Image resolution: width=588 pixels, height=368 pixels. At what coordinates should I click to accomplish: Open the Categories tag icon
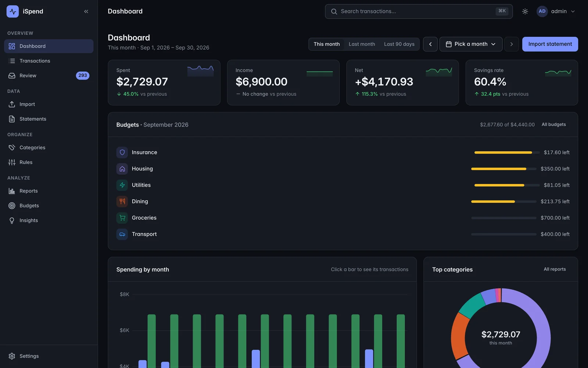[12, 148]
